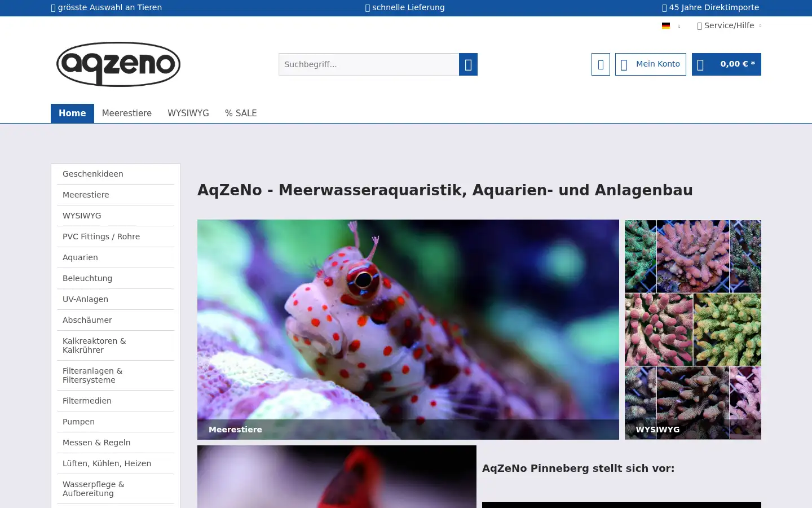Open WYSIWYG in the sidebar
Screen dimensions: 812x508
click(116, 216)
